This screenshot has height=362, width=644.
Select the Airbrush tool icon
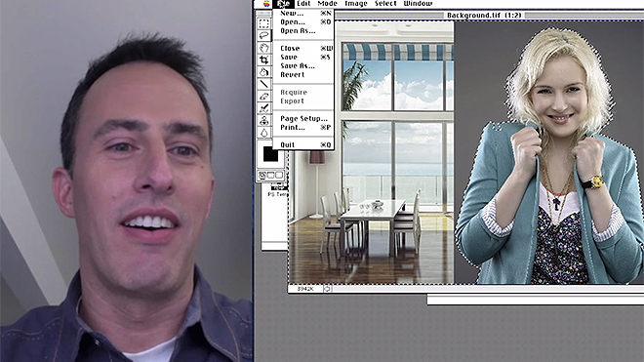point(264,108)
